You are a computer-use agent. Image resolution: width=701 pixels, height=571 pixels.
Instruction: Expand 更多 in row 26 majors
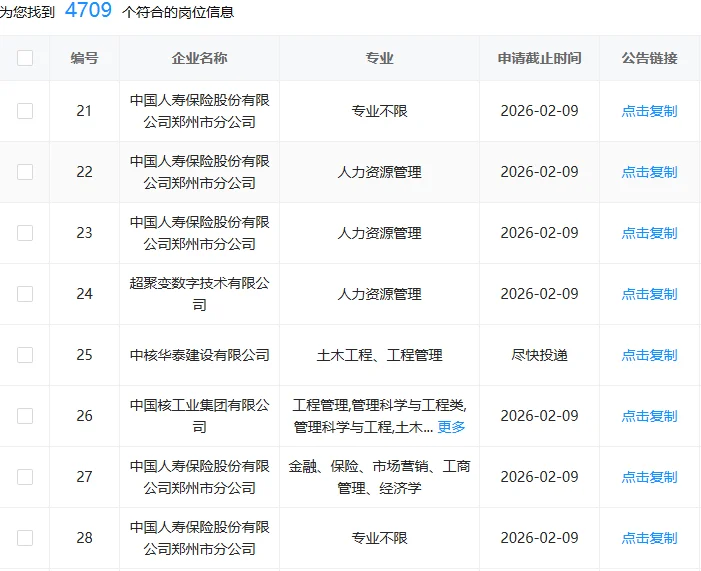coord(451,427)
